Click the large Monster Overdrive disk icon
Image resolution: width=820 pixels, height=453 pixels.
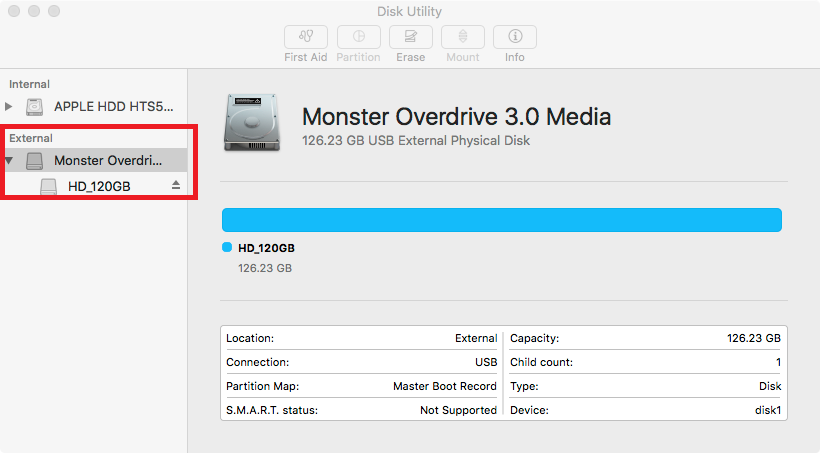pos(253,124)
